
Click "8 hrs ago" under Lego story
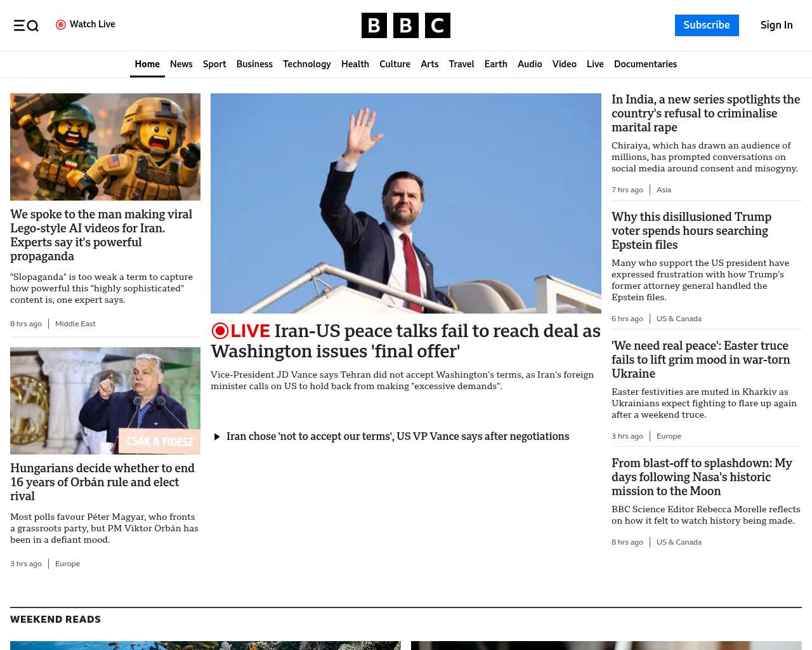(x=26, y=324)
